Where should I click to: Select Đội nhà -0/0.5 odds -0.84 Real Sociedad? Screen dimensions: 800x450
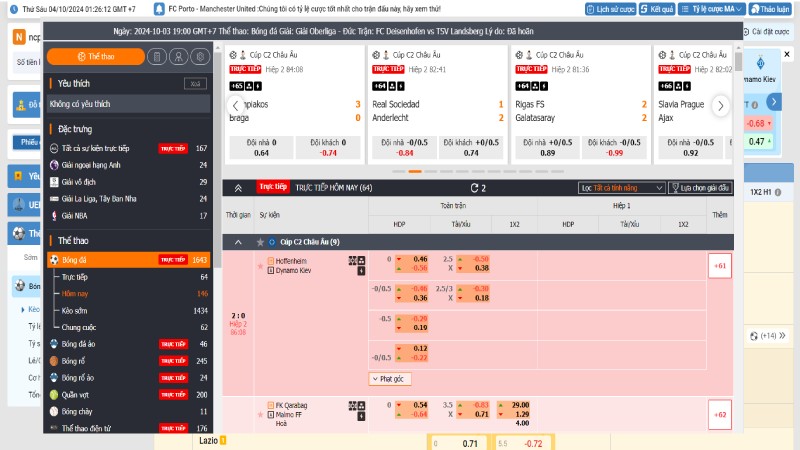pyautogui.click(x=405, y=147)
